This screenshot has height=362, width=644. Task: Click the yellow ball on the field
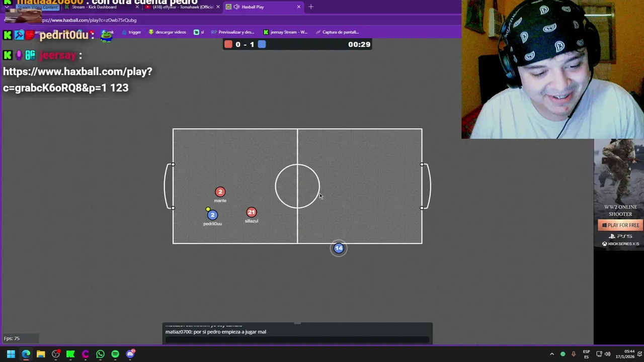coord(208,209)
